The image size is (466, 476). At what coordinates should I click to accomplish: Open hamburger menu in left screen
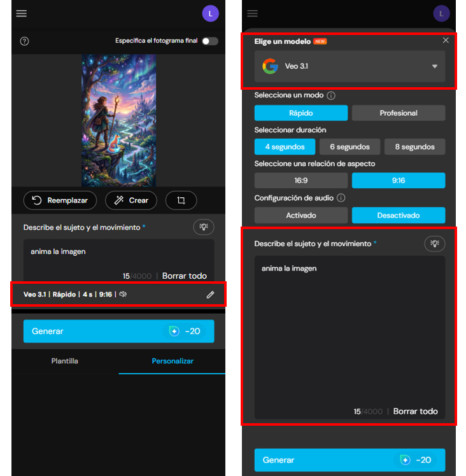click(21, 13)
